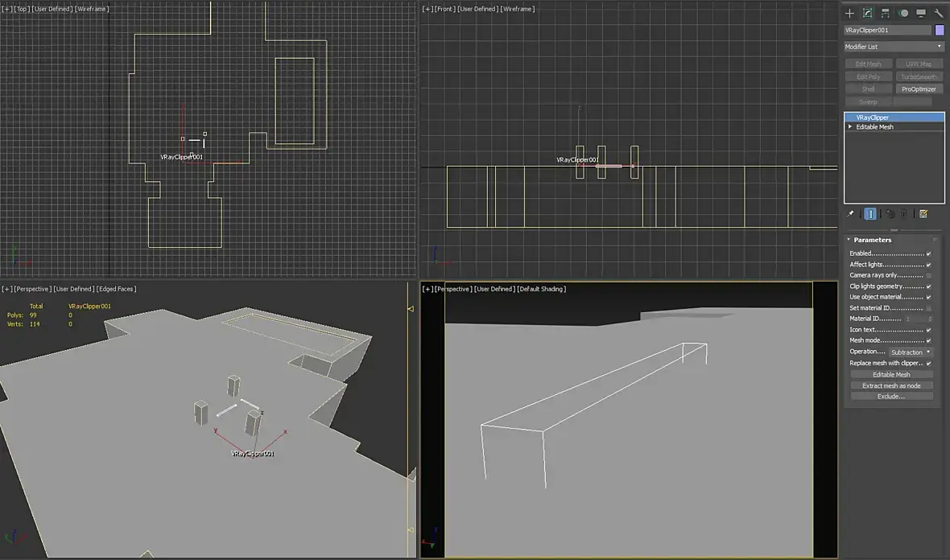
Task: Click the VRayClipper001 object name field
Action: tap(887, 30)
